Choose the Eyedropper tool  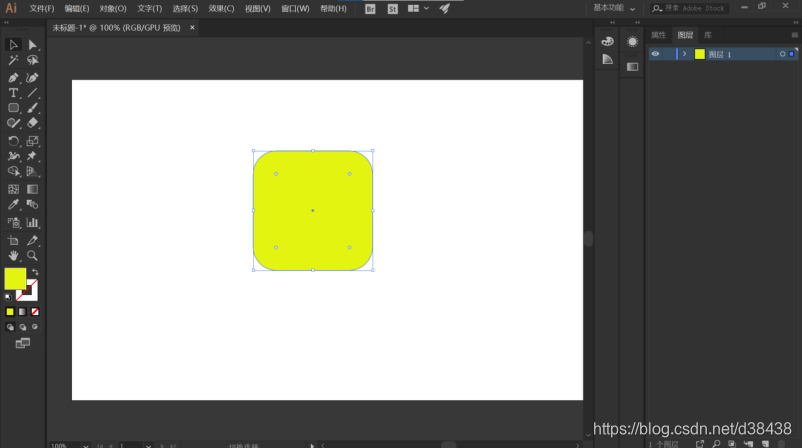click(13, 205)
